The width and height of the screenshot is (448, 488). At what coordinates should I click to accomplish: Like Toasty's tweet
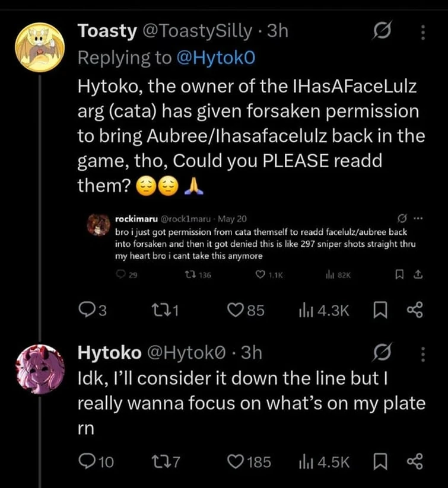(x=237, y=310)
